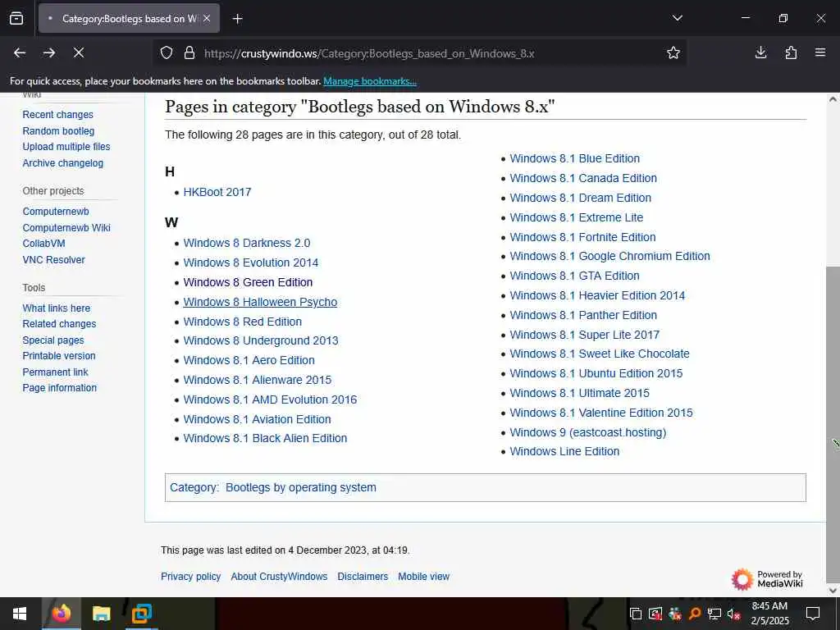
Task: Switch to Mobile view
Action: click(424, 577)
